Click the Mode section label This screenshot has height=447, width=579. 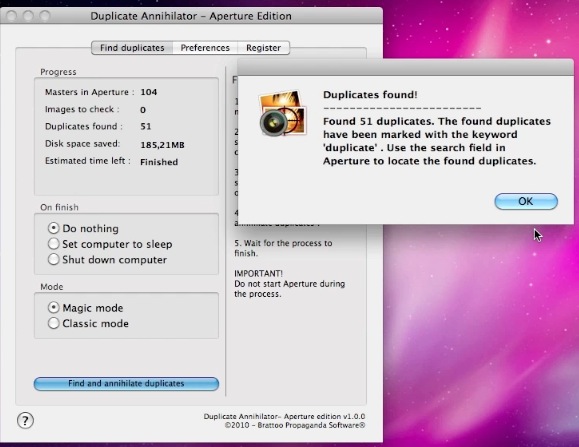tap(52, 287)
